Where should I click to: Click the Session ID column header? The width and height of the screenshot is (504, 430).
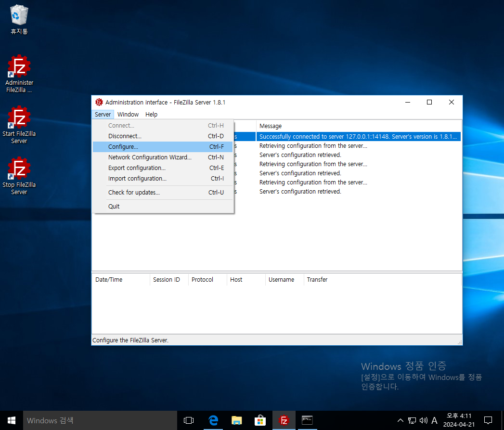[x=169, y=279]
